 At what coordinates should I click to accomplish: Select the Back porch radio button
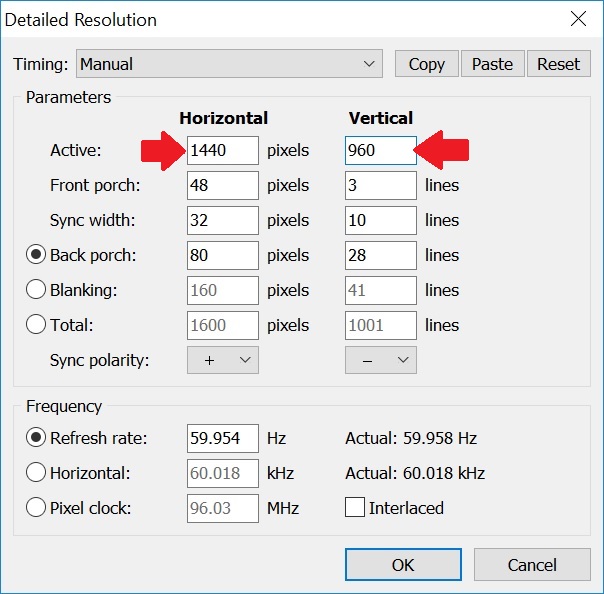click(36, 255)
